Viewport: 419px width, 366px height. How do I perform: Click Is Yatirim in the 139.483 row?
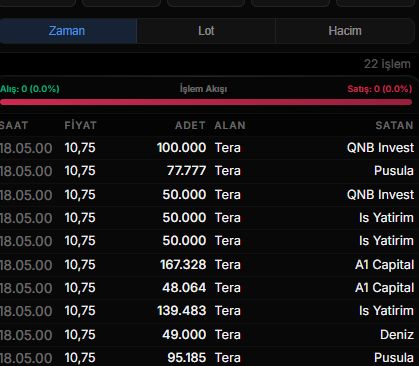[x=386, y=311]
